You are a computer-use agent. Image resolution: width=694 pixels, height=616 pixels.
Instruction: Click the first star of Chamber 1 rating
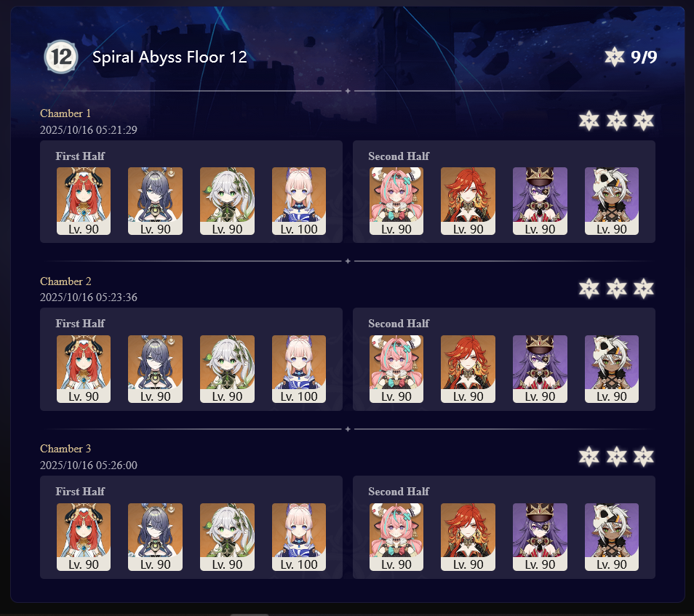coord(589,121)
